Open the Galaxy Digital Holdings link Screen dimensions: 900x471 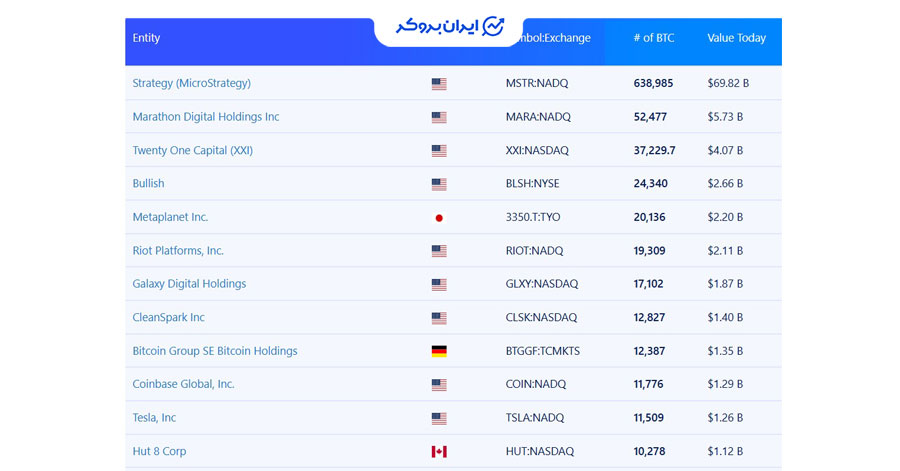click(x=189, y=284)
